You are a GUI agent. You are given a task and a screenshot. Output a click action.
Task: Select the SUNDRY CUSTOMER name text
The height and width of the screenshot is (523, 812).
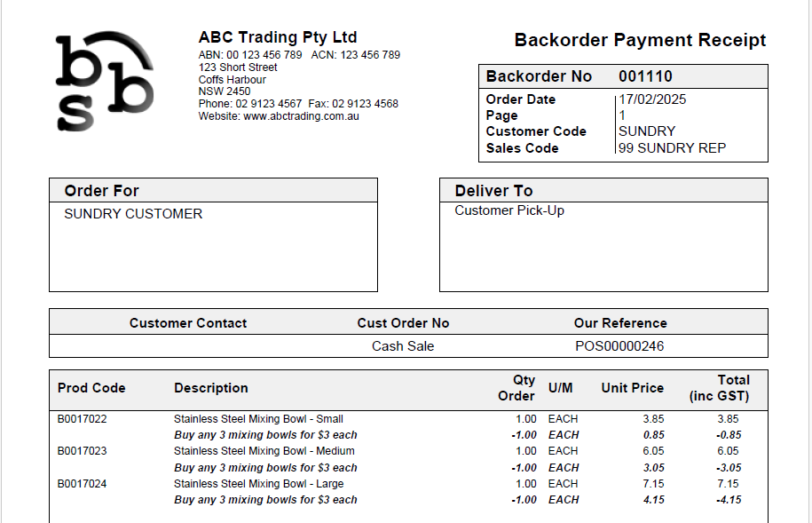[133, 214]
